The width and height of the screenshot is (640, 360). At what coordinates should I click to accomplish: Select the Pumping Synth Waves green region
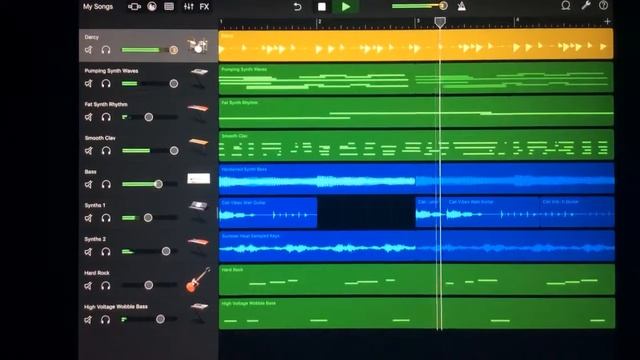(416, 79)
